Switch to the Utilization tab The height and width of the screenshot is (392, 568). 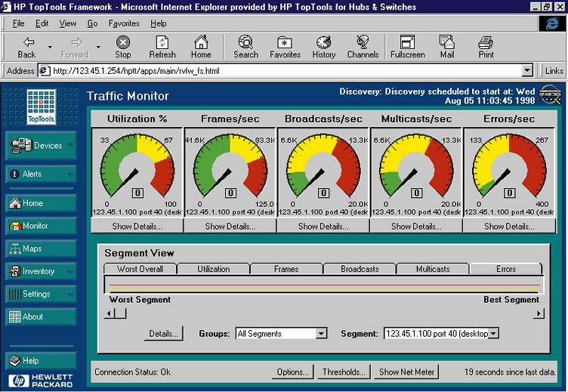click(213, 269)
